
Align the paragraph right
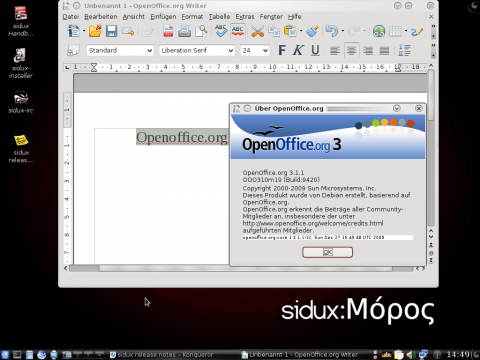(368, 51)
